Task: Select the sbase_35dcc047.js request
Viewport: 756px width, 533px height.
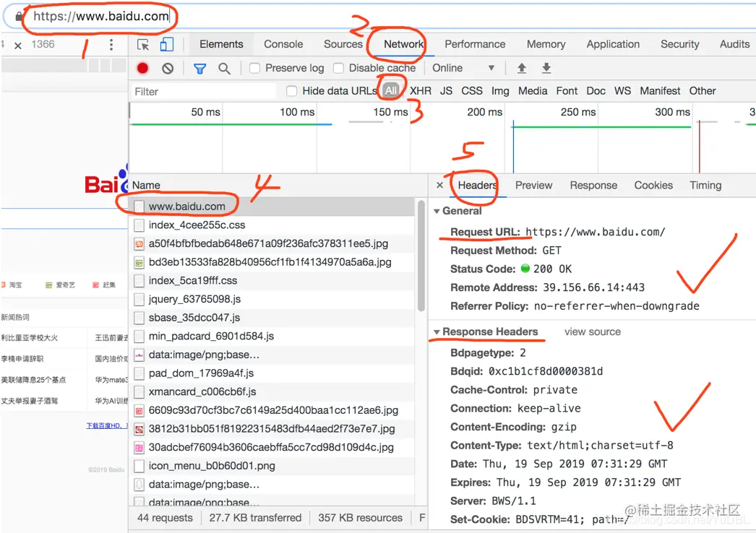Action: [272, 318]
